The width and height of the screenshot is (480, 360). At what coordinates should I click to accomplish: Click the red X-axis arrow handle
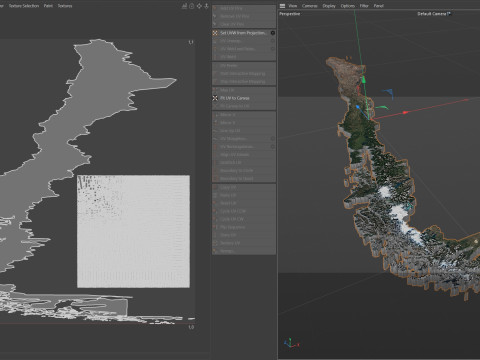(x=405, y=113)
